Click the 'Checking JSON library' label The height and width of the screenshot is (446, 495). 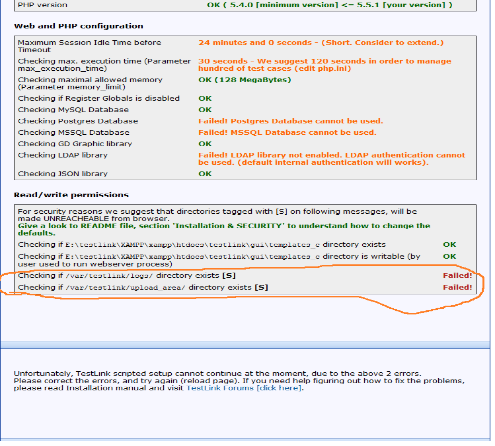point(63,174)
